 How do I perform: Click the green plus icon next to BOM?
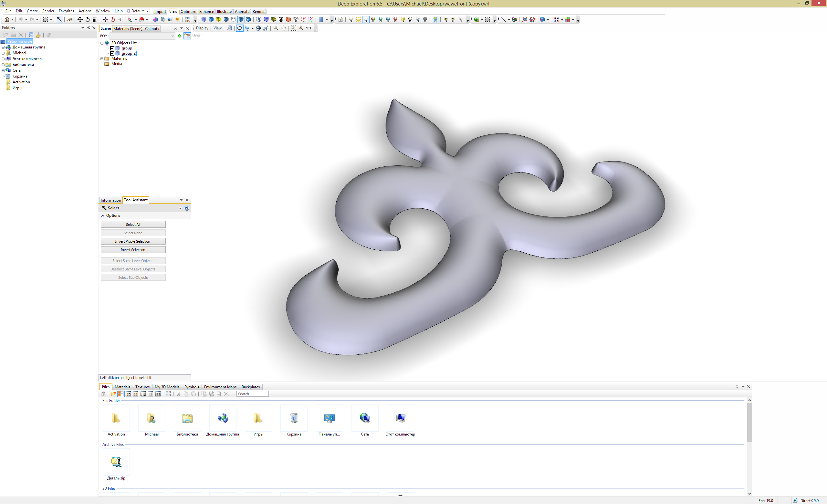180,36
